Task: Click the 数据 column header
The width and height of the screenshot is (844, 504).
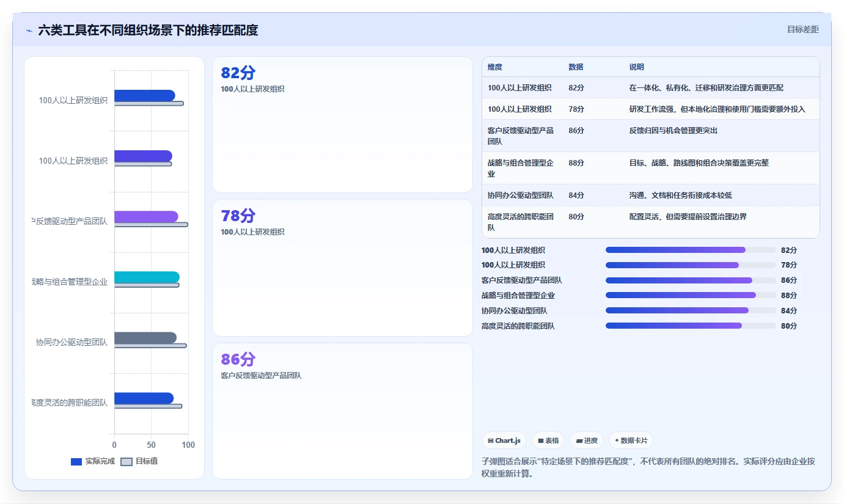Action: click(576, 67)
